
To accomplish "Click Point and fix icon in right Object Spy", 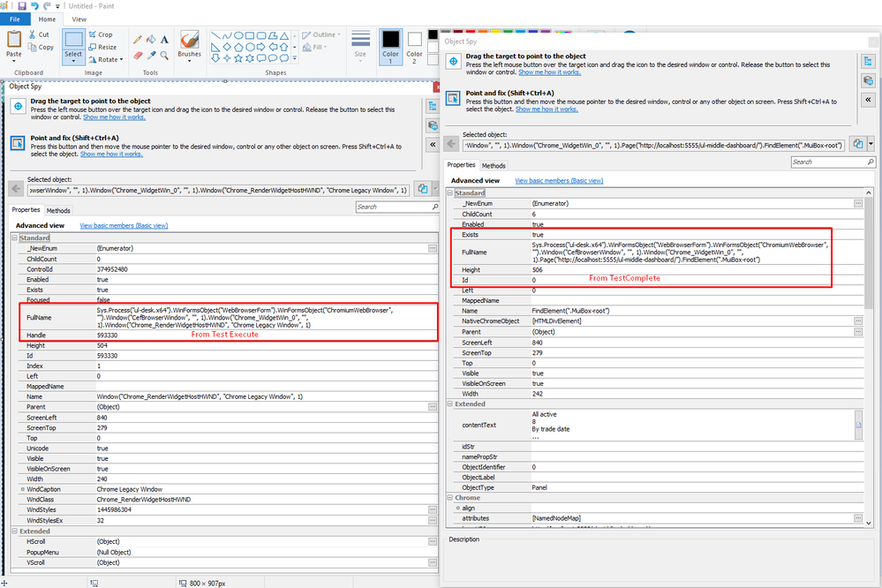I will (454, 98).
